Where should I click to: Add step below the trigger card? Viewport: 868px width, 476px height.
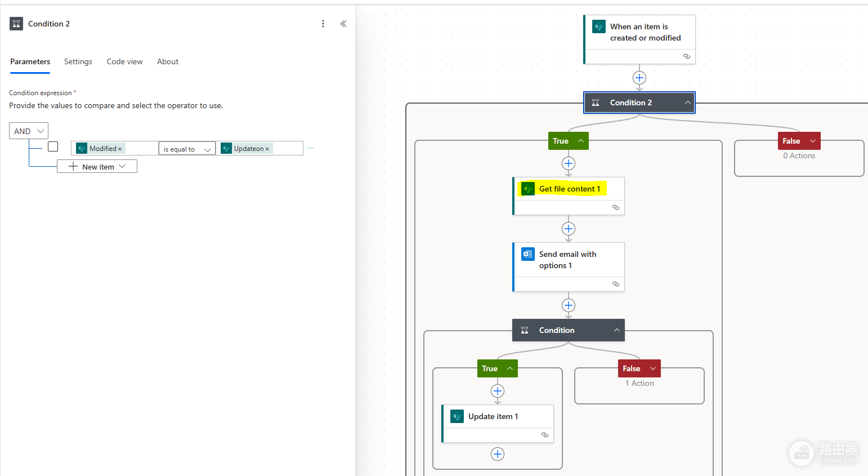[x=639, y=78]
